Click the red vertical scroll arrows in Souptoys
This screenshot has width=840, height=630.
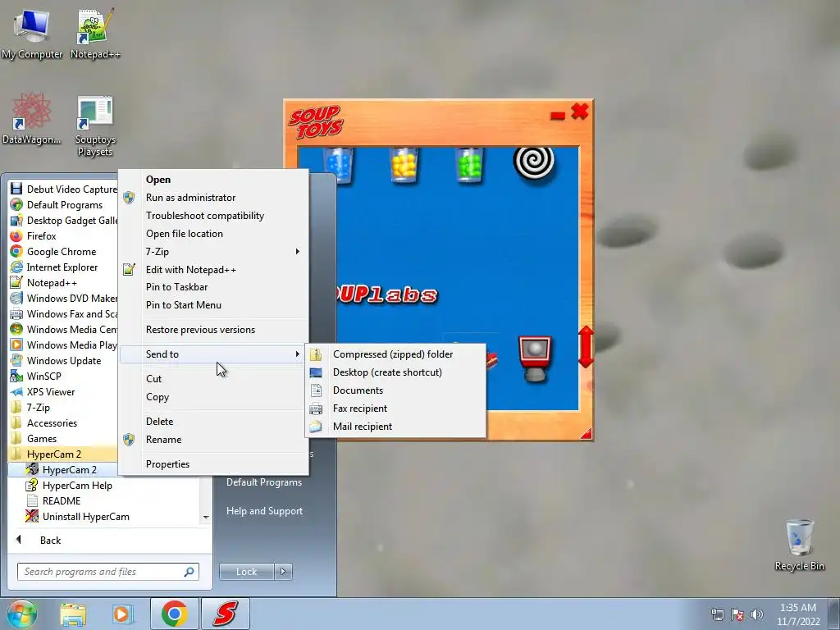tap(586, 347)
